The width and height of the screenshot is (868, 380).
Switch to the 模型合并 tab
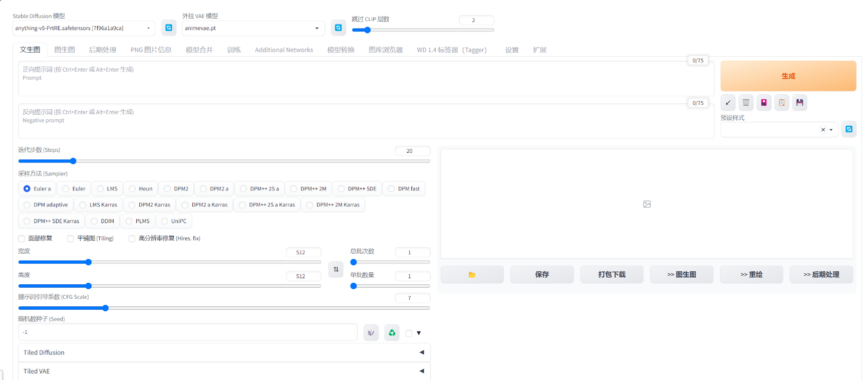point(199,50)
